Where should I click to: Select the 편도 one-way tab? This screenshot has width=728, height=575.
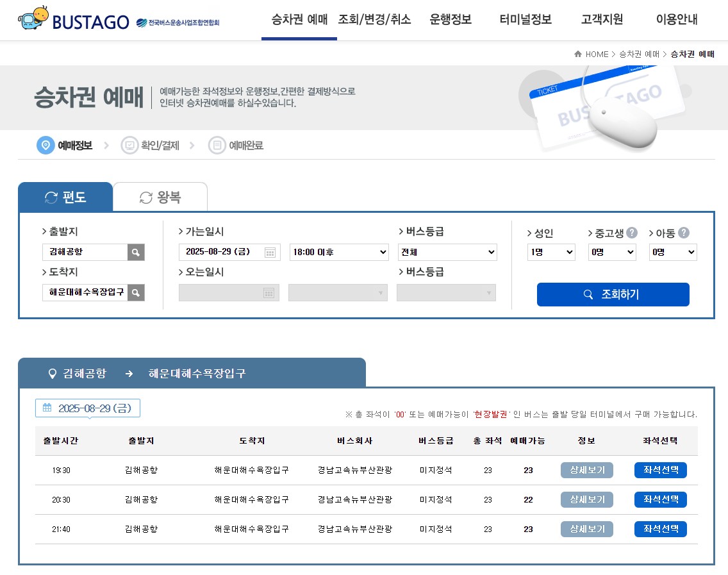tap(65, 197)
